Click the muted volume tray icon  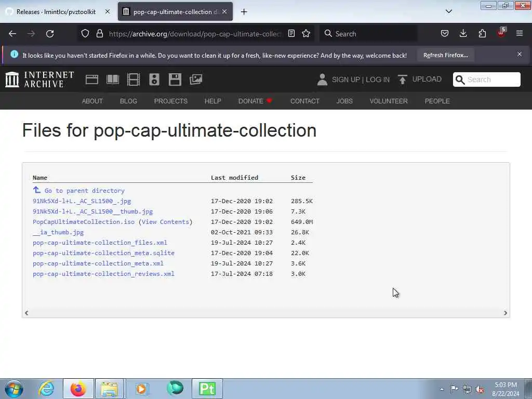480,389
